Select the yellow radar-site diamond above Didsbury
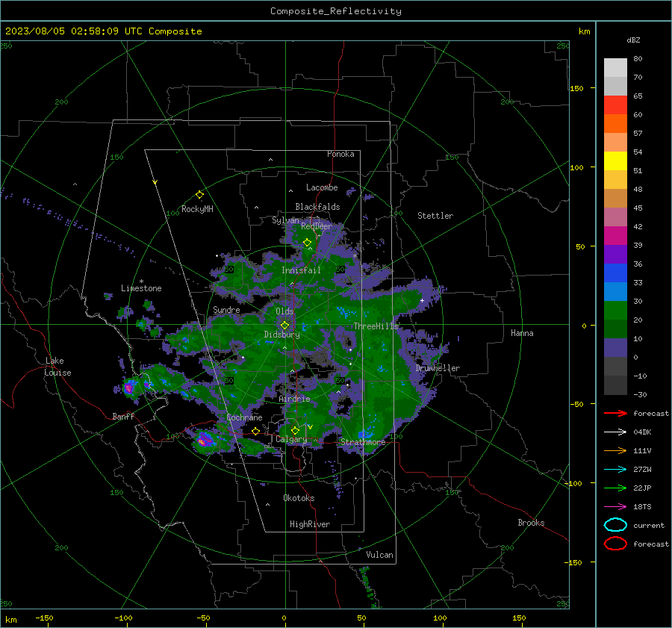Image resolution: width=672 pixels, height=628 pixels. coord(284,326)
